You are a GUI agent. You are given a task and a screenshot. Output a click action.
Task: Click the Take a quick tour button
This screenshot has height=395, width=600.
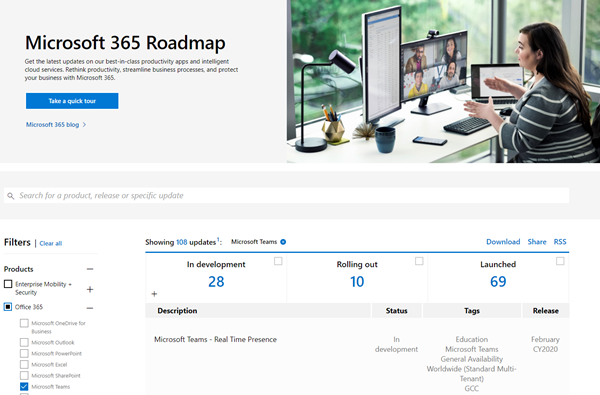coord(72,101)
